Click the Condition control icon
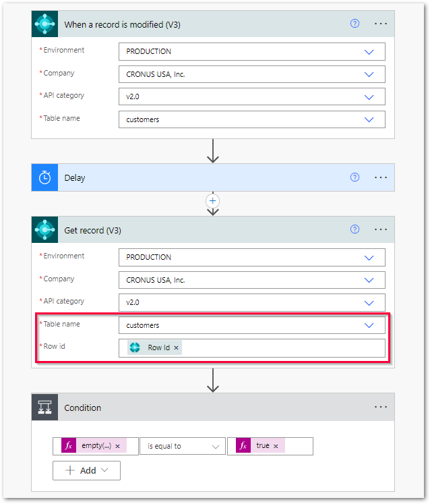This screenshot has width=430, height=504. 44,408
